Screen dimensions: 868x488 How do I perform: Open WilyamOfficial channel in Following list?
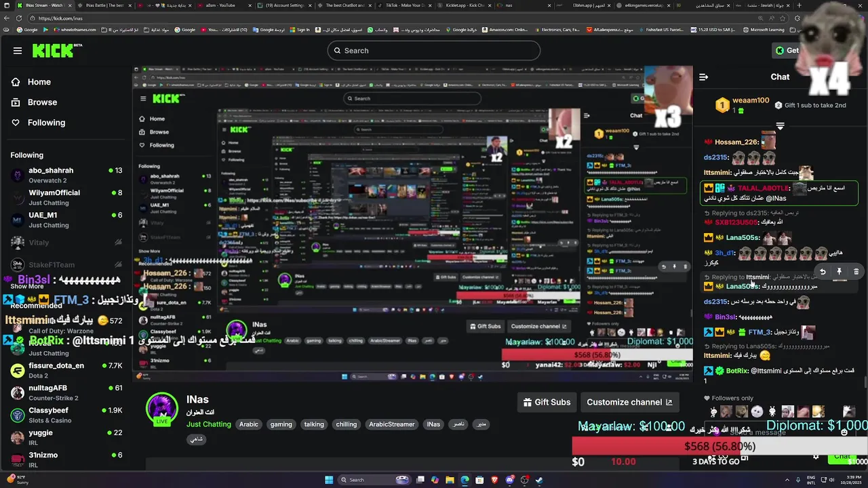click(66, 197)
